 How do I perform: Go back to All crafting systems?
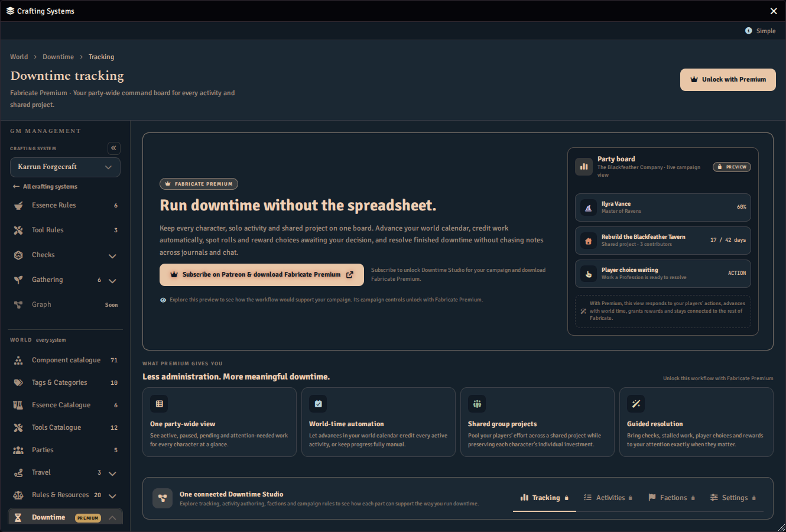point(46,187)
